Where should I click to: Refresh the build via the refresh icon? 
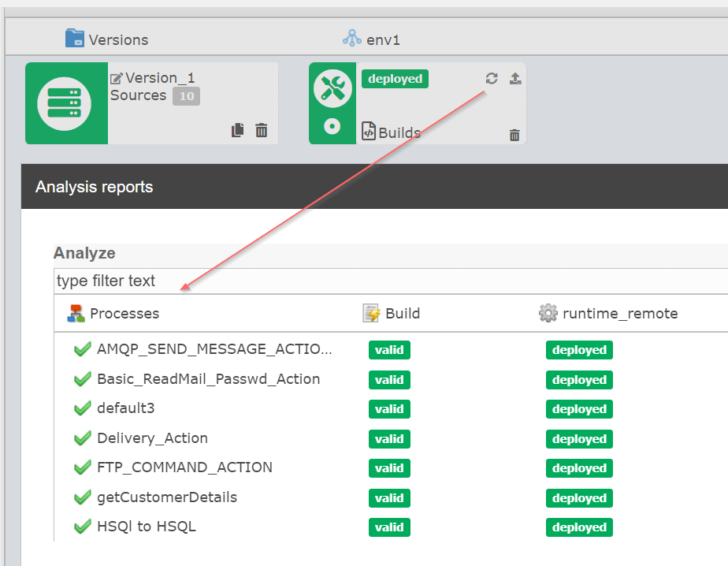click(491, 78)
